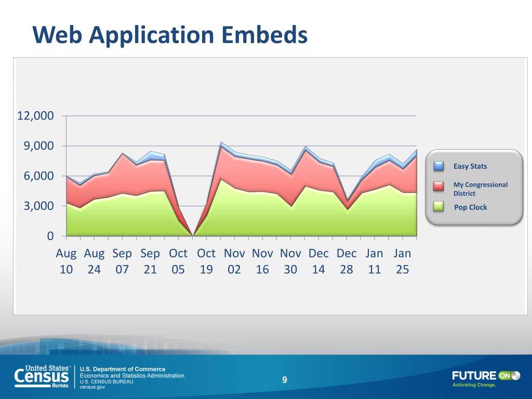The width and height of the screenshot is (532, 399).
Task: Click the Dec 14 x-axis label
Action: pos(318,261)
